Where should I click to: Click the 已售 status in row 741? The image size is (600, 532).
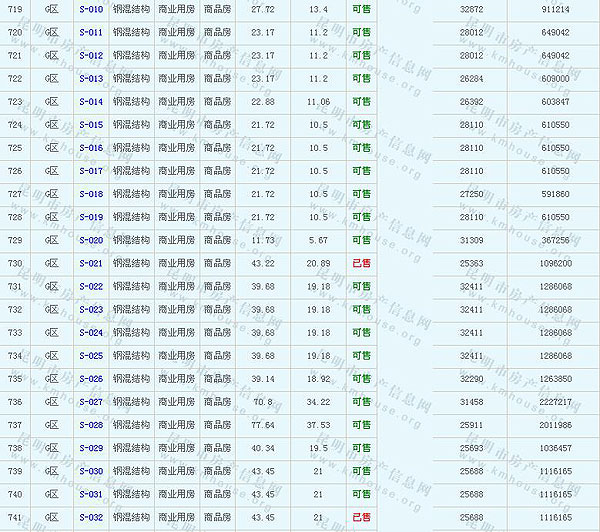[x=361, y=517]
